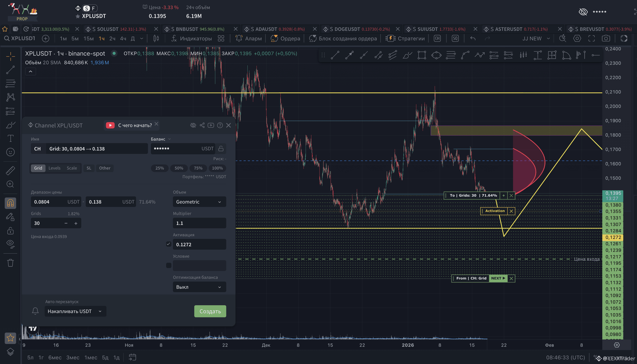The image size is (637, 364).
Task: Select the ruler measure tool
Action: pyautogui.click(x=10, y=171)
